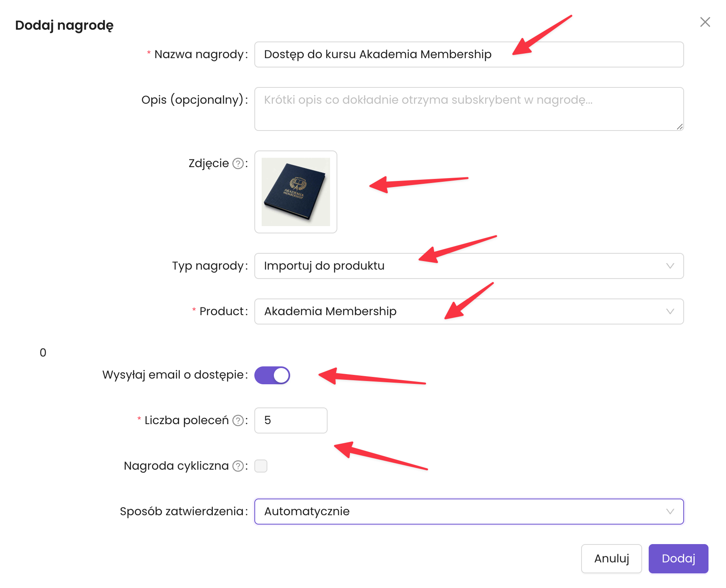
Task: Close the Dodaj nagrodę dialog
Action: (x=705, y=22)
